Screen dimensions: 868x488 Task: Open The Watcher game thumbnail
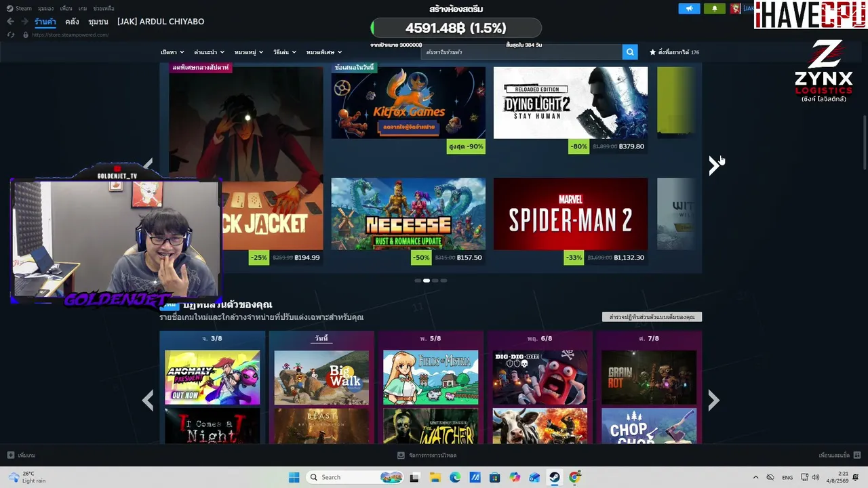point(431,426)
